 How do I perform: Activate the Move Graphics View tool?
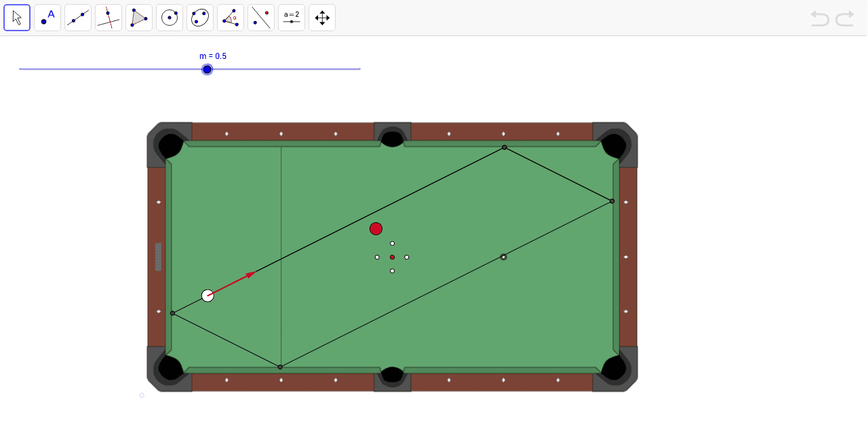322,17
